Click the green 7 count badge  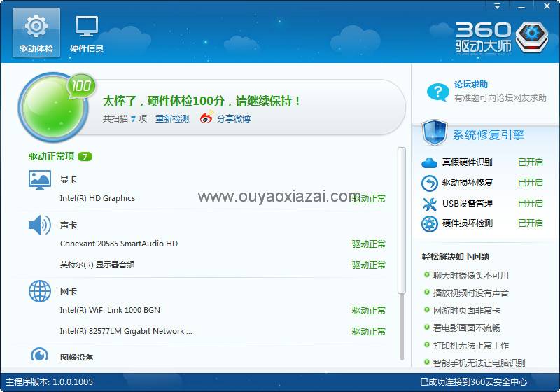85,156
